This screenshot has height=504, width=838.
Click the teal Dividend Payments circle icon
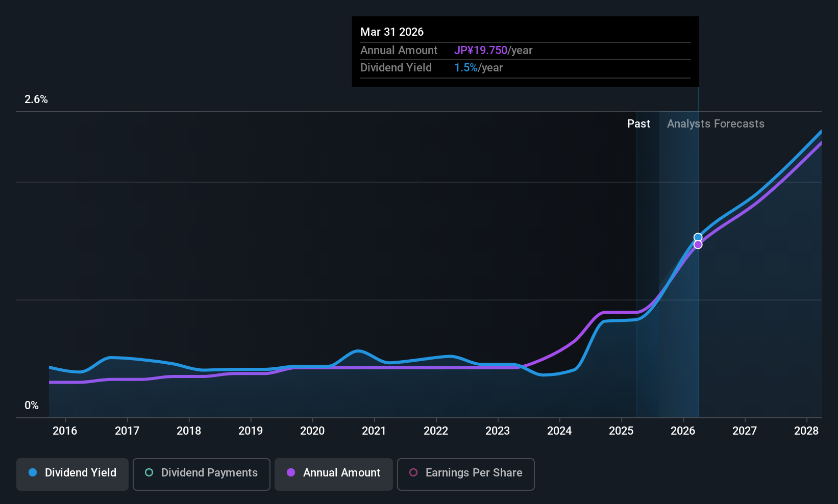tap(149, 472)
